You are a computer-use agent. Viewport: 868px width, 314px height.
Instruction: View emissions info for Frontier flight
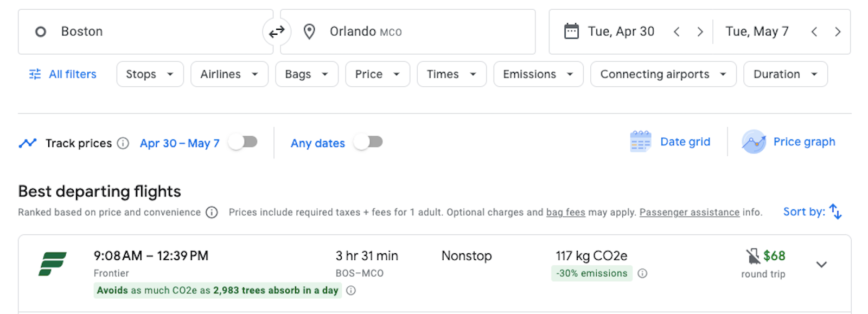tap(642, 273)
